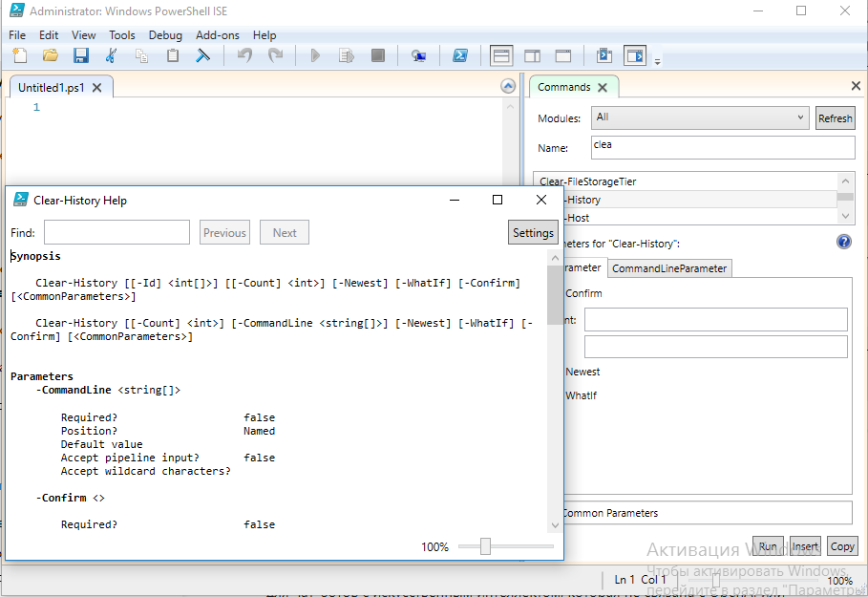Click the Copy icon in toolbar
Viewport: 868px width, 597px height.
(141, 55)
